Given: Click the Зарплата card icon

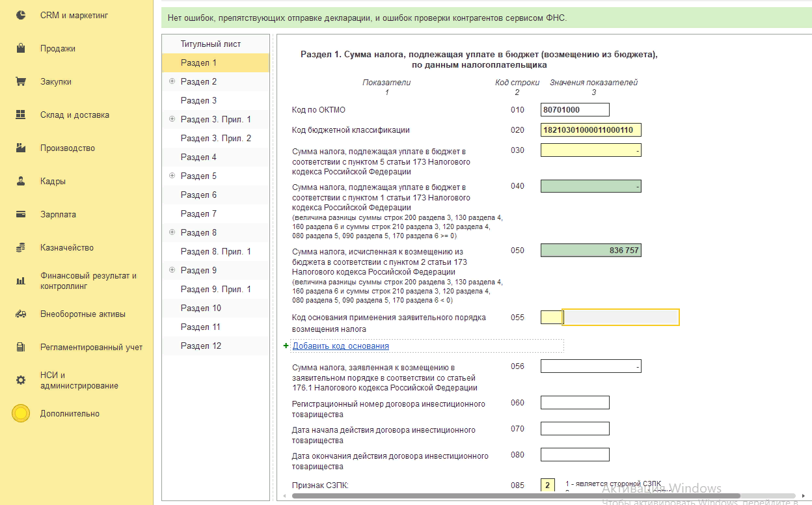Looking at the screenshot, I should tap(21, 214).
